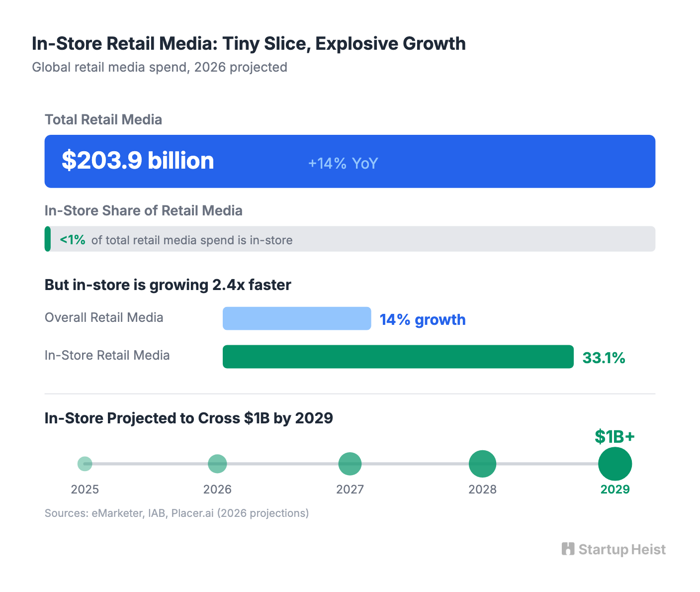The image size is (700, 592).
Task: Click the "In-Store Retail Media" growth row label
Action: coord(107,355)
